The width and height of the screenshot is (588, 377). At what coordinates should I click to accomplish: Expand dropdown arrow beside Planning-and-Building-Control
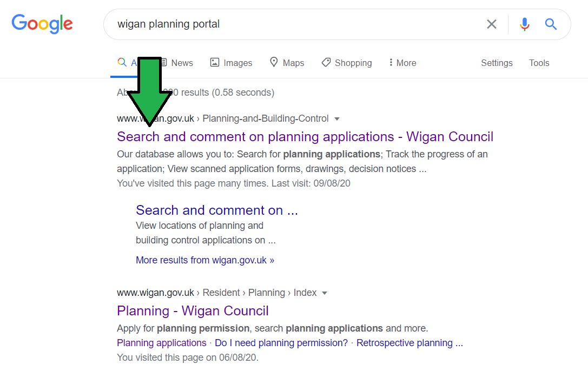[x=337, y=119]
